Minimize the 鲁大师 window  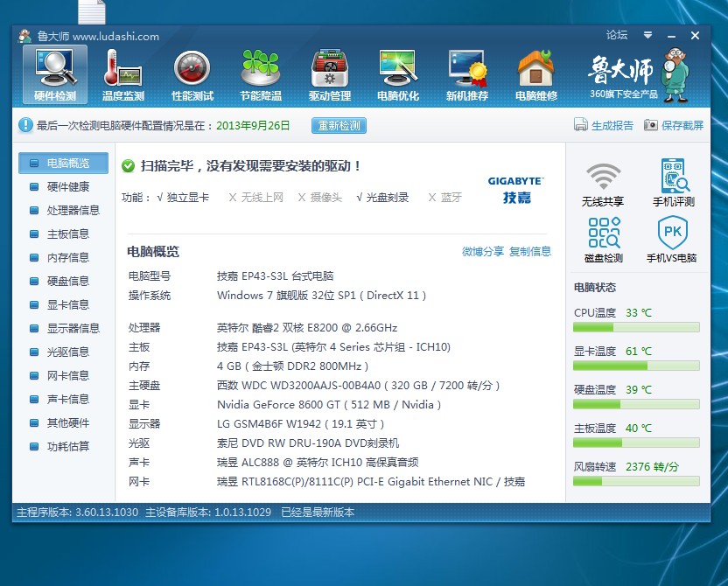[x=671, y=36]
